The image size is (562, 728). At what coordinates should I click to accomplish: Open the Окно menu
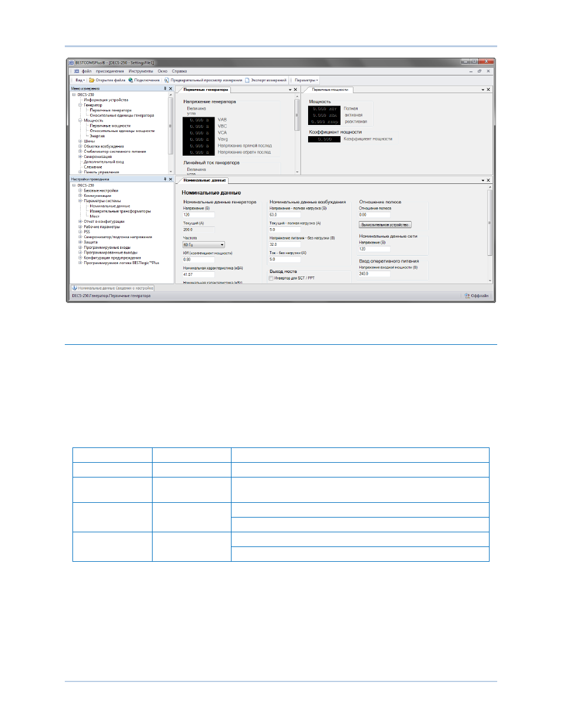click(163, 71)
